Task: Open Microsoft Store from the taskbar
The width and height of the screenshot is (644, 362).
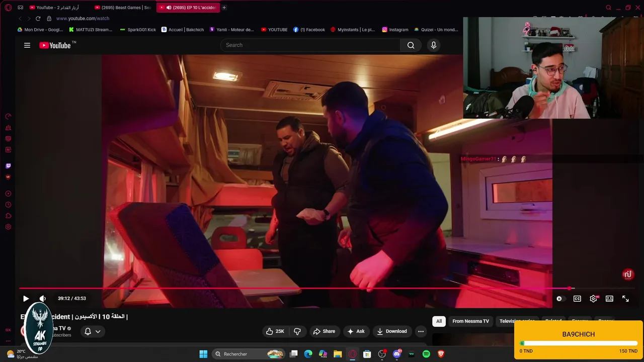Action: [367, 354]
